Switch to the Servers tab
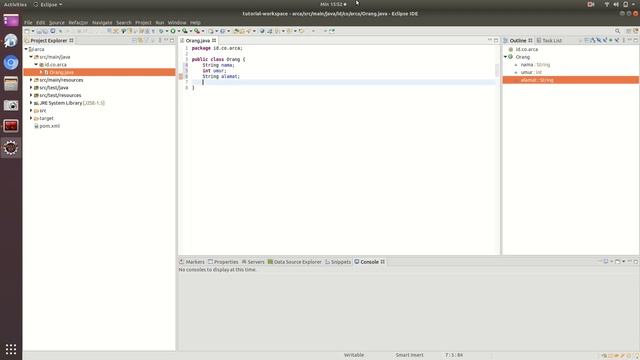The image size is (640, 360). pyautogui.click(x=253, y=262)
